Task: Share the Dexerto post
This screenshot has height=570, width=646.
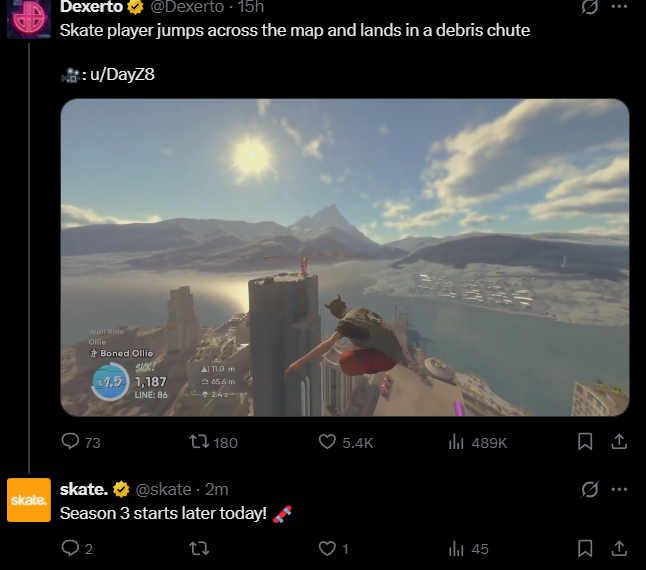Action: [x=619, y=442]
